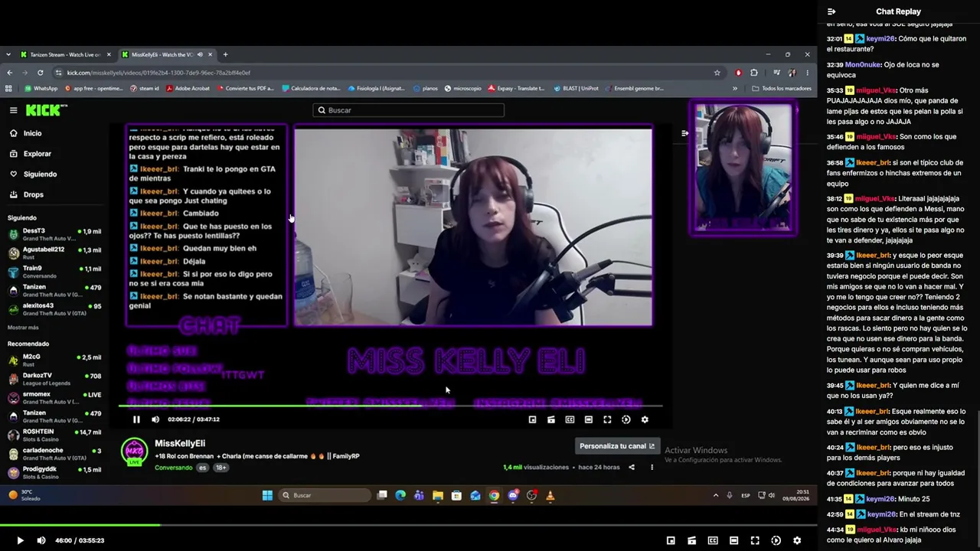Go to Kick home via the logo
980x551 pixels.
pos(46,110)
